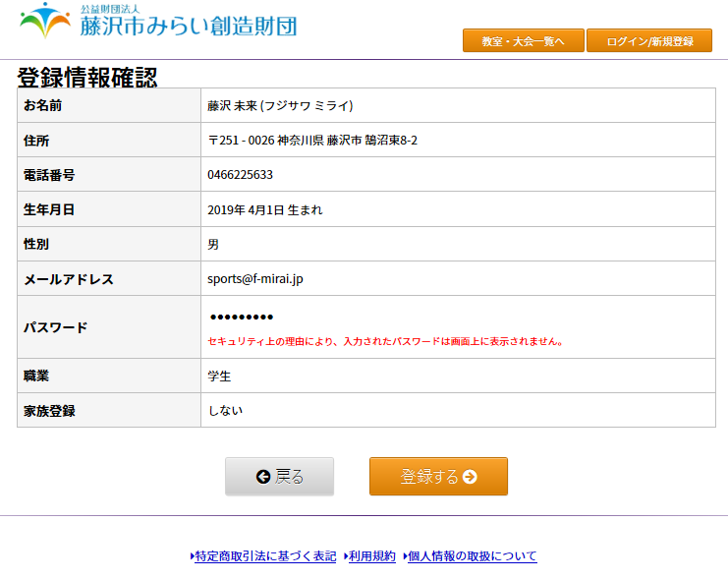Click the 登録情報確認 page heading
728x580 pixels.
tap(87, 78)
